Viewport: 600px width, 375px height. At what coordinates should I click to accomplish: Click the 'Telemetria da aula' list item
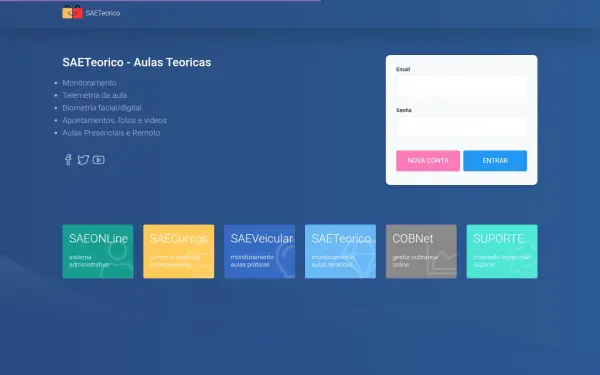pyautogui.click(x=95, y=95)
